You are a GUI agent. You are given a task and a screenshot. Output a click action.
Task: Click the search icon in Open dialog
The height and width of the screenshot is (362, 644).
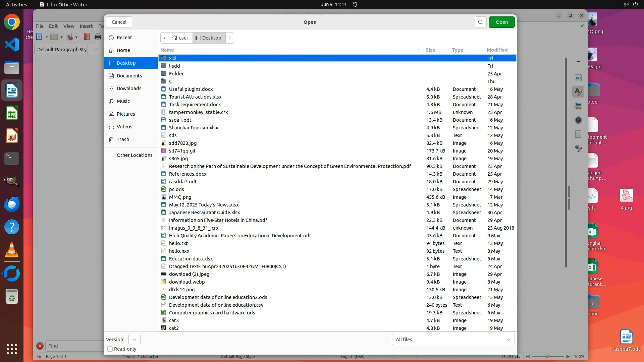tap(480, 22)
